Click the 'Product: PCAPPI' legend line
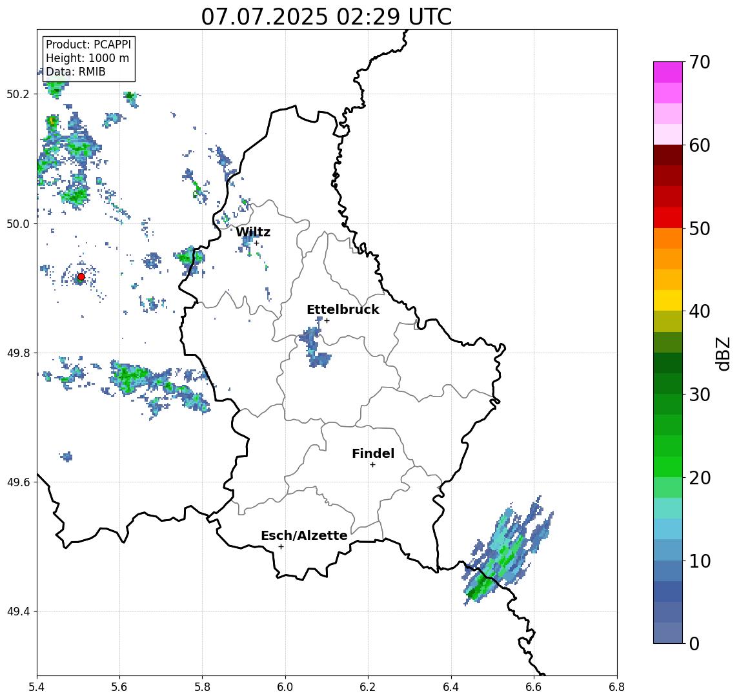Screen dimensions: 739x700 click(88, 45)
